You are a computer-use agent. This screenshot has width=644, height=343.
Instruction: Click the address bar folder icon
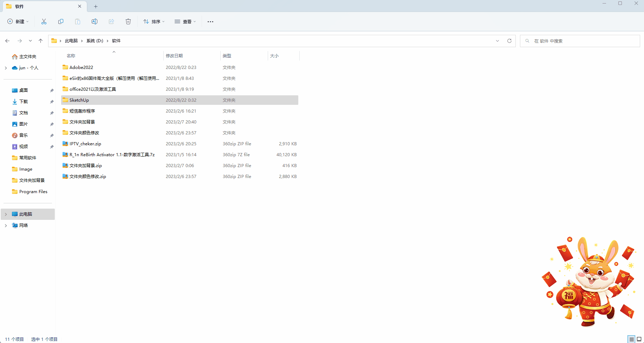pyautogui.click(x=54, y=41)
